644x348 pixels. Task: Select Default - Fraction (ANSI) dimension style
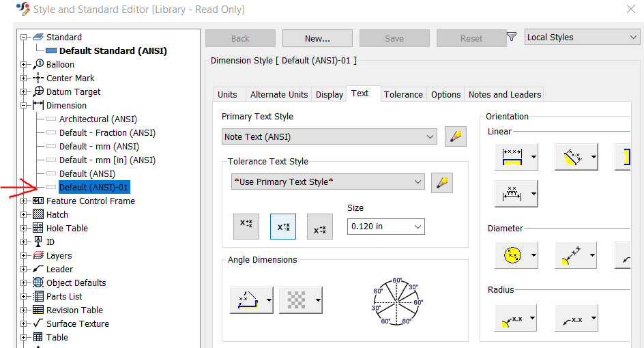click(107, 132)
